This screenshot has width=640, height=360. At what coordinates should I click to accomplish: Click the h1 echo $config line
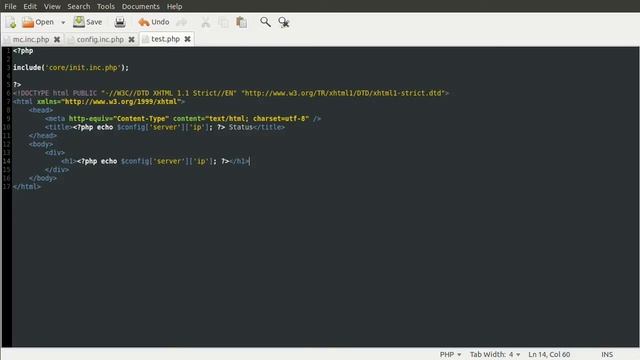point(155,161)
